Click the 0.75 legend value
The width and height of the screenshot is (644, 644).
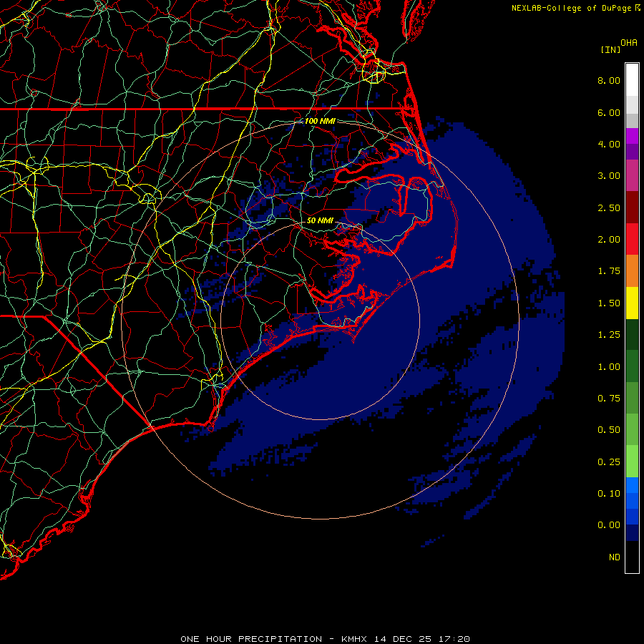[609, 399]
